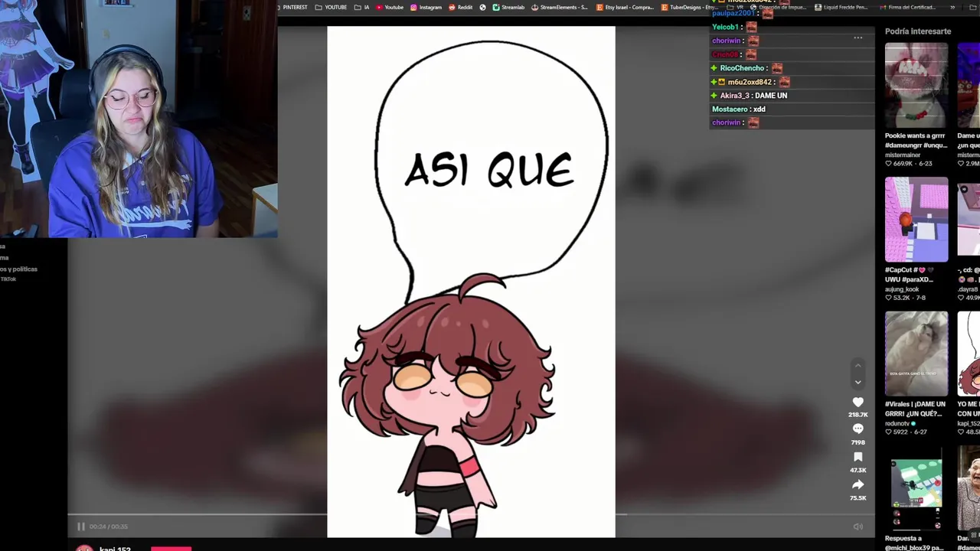The width and height of the screenshot is (980, 551).
Task: Open the Youtube bookmark
Action: [x=389, y=8]
